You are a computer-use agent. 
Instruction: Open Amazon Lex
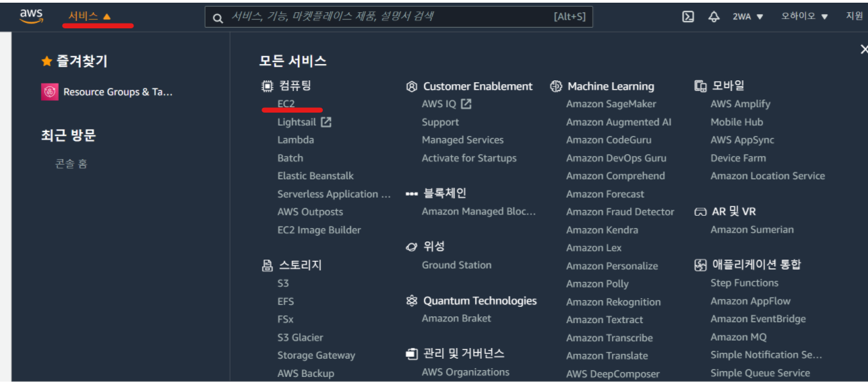click(x=594, y=247)
